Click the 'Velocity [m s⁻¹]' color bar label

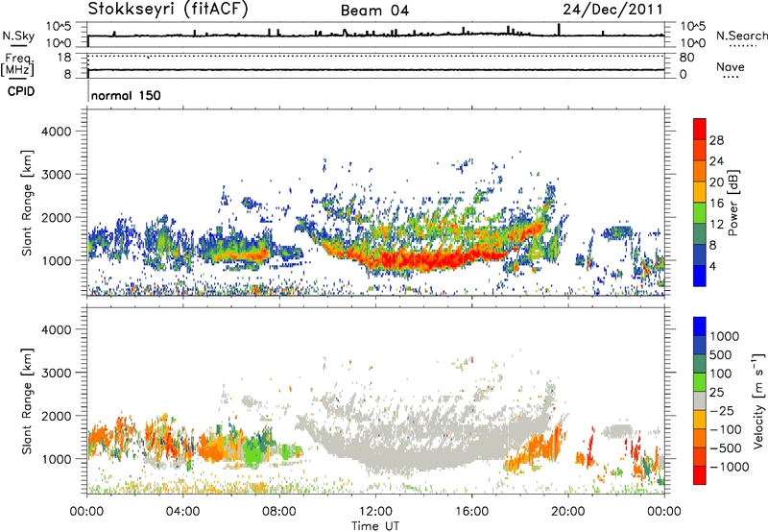coord(758,400)
